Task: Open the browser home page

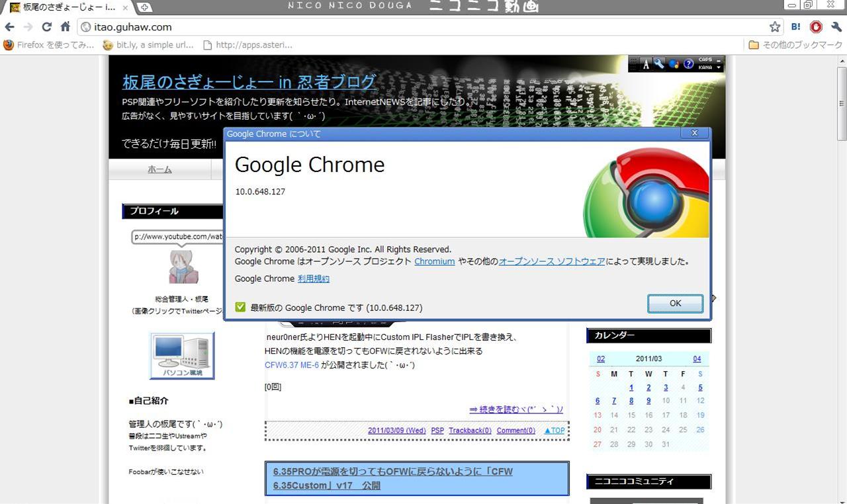Action: [65, 27]
